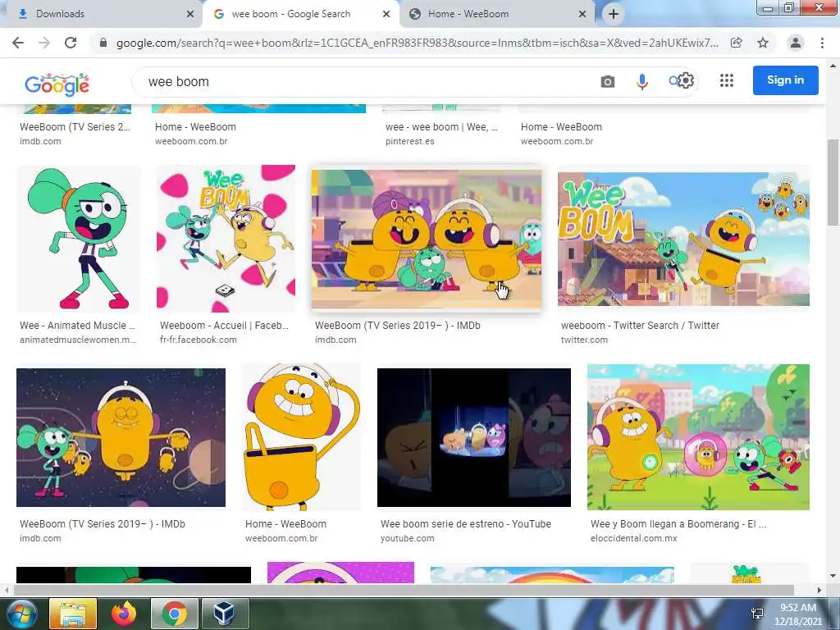
Task: Click the eloccidental.com.mx source text
Action: point(634,538)
